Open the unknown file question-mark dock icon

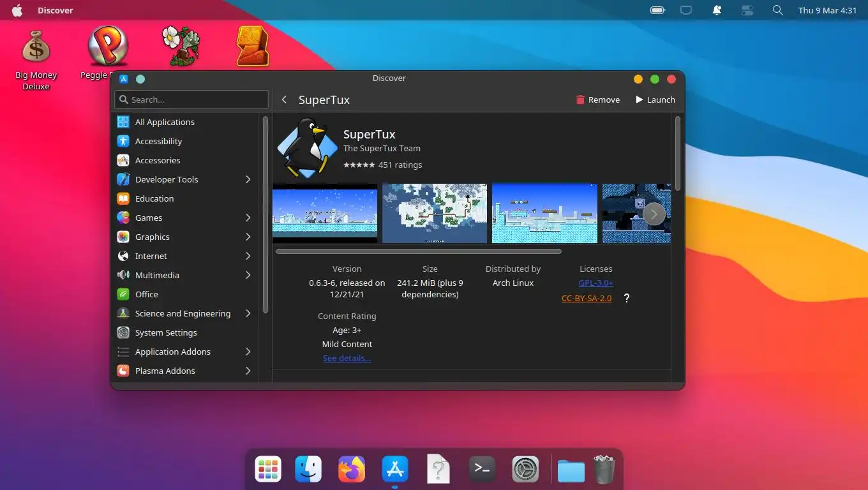coord(438,470)
